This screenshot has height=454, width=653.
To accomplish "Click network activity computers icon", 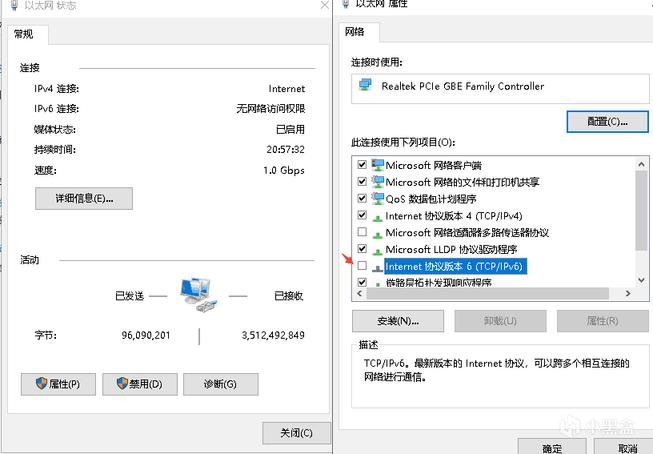I will click(199, 295).
